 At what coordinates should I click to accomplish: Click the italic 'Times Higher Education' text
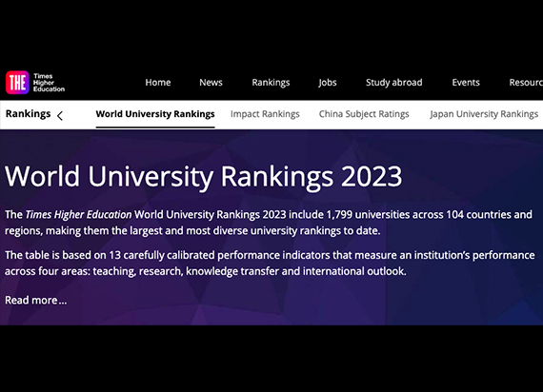click(79, 215)
